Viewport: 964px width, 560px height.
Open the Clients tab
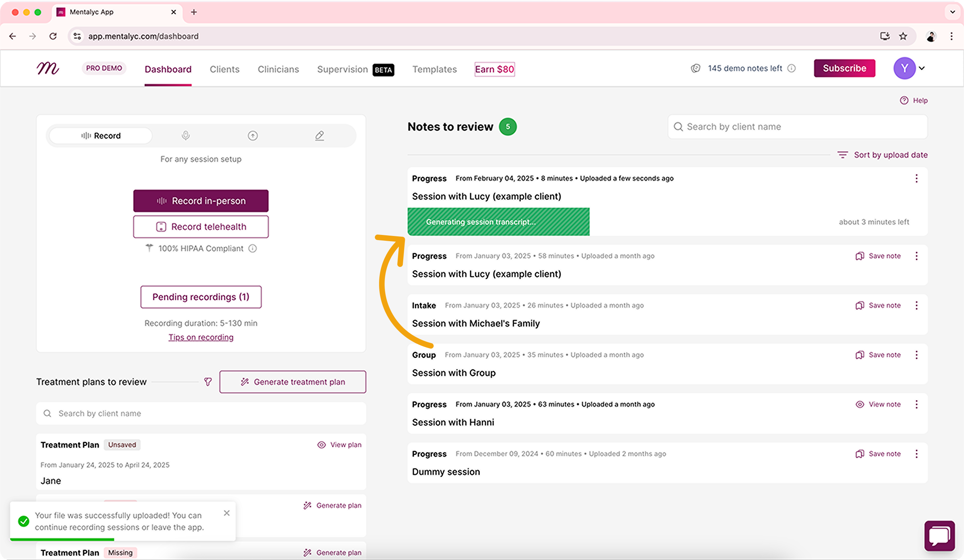(x=224, y=69)
